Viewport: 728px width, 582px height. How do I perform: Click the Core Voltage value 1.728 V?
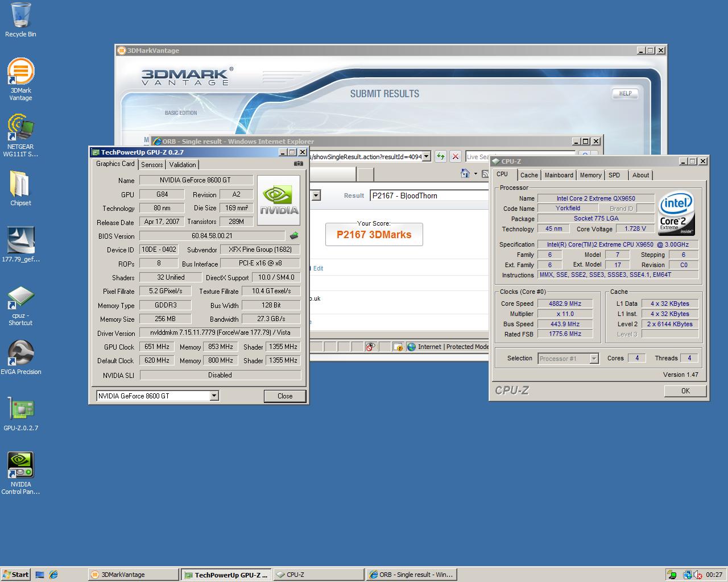[635, 228]
